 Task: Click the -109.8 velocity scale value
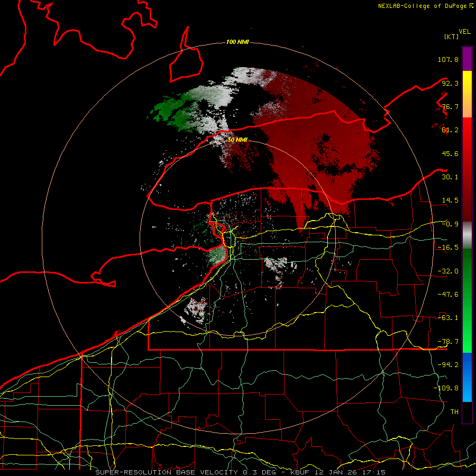[x=446, y=388]
